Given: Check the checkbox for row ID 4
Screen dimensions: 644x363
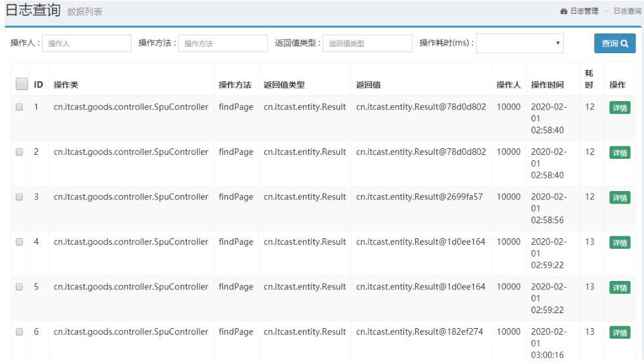Looking at the screenshot, I should (x=19, y=242).
